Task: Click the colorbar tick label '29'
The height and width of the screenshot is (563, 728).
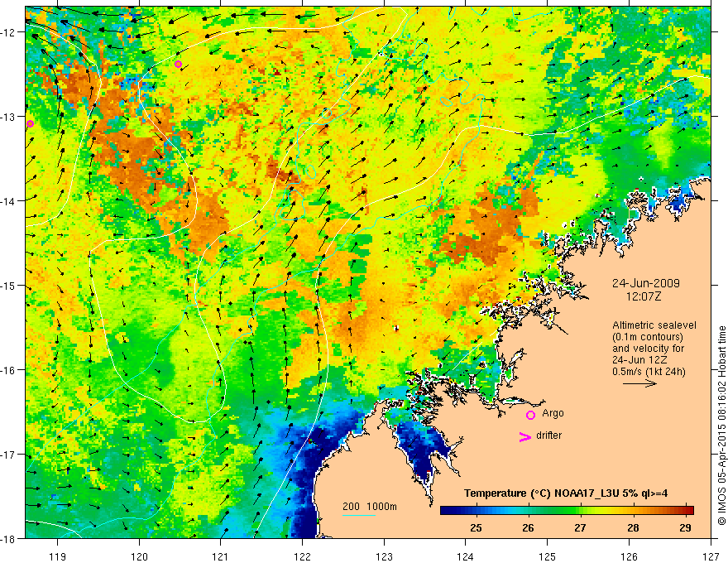Action: click(x=685, y=527)
